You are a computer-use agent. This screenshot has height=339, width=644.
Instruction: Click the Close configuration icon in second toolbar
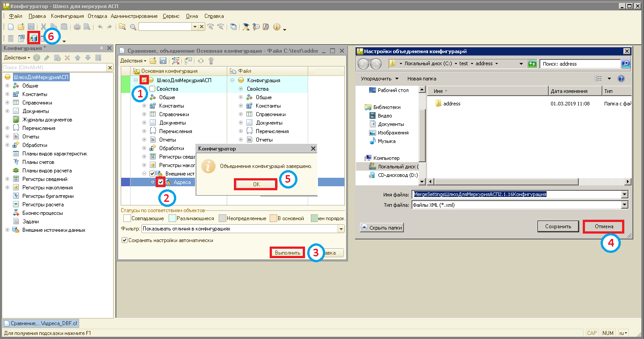[21, 38]
